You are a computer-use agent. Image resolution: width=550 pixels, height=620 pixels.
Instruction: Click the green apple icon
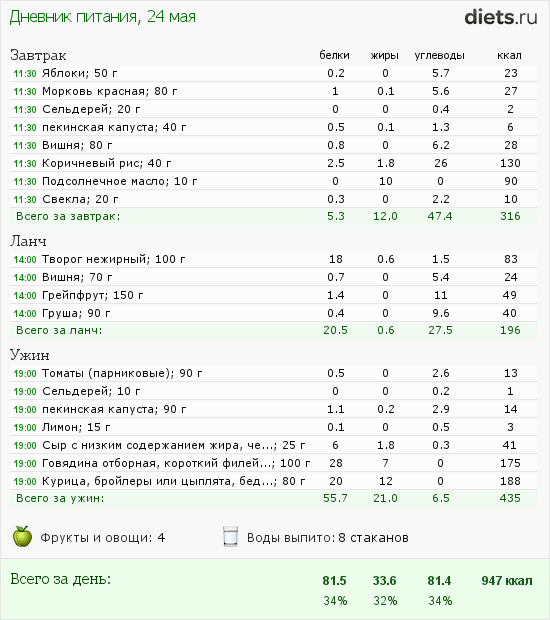23,536
